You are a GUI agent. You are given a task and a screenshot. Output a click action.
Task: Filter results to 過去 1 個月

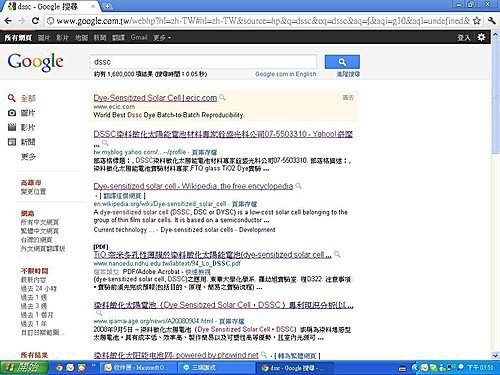tap(37, 315)
